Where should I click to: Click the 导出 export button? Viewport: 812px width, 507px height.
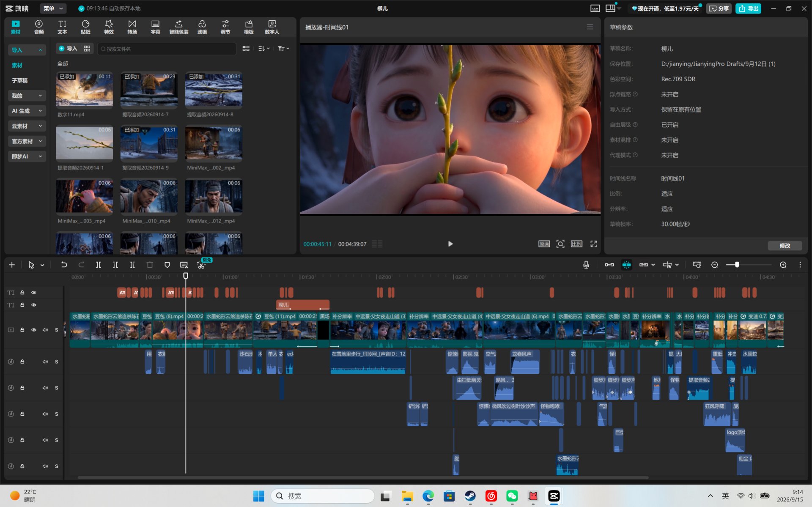(748, 8)
